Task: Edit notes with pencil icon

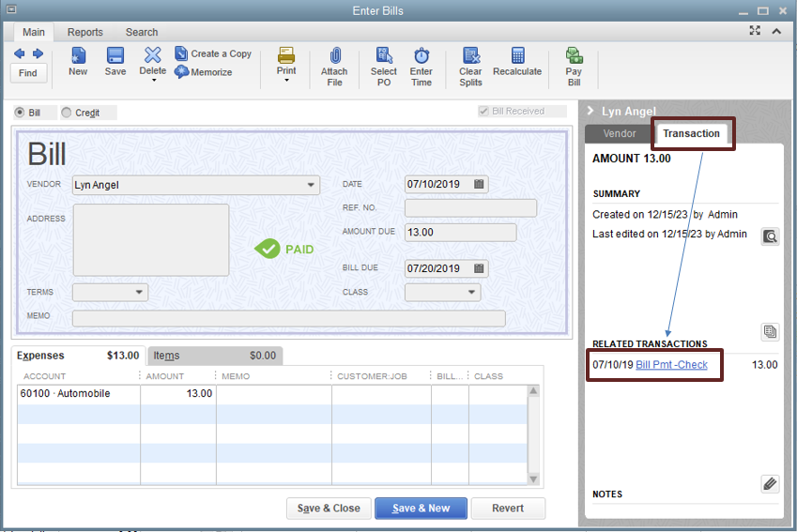Action: (770, 484)
